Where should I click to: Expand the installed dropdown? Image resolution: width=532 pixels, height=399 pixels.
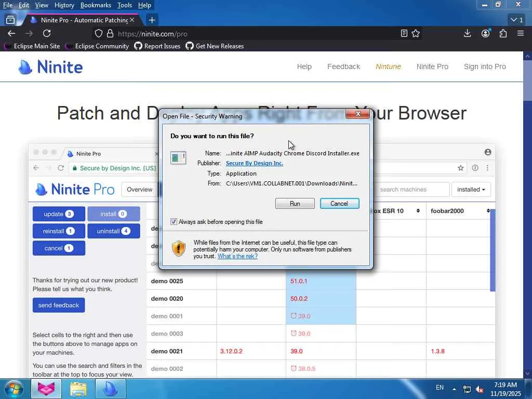(471, 190)
